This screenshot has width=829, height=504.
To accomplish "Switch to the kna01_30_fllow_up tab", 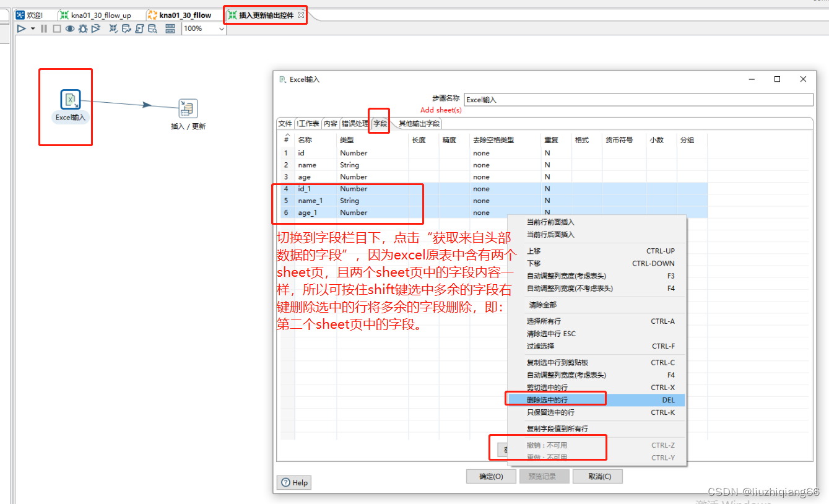I will pyautogui.click(x=96, y=15).
